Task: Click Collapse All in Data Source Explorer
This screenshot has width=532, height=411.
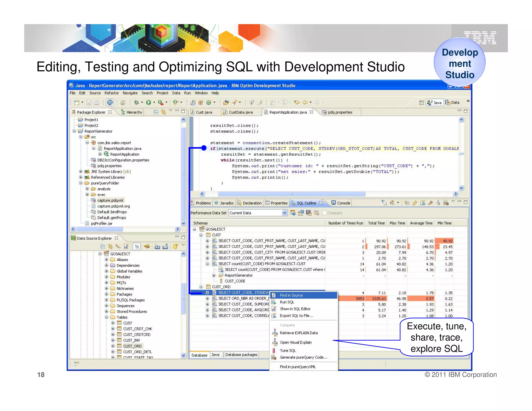Action: point(103,247)
